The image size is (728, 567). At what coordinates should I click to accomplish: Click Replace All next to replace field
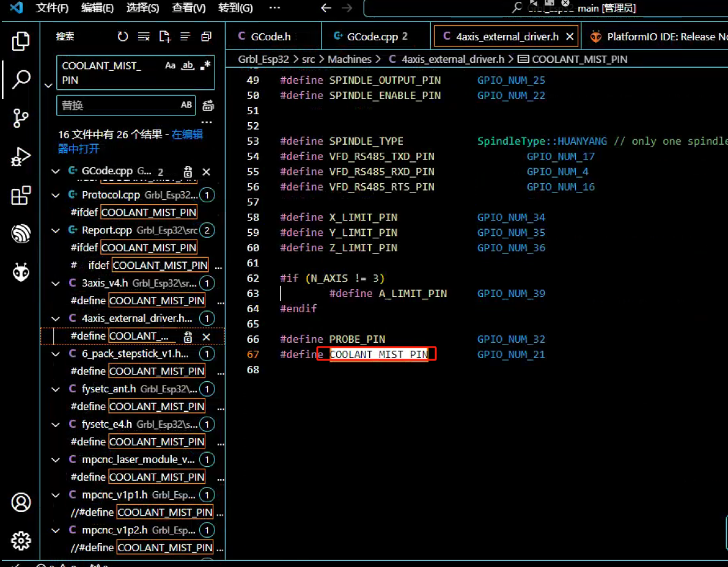point(207,105)
